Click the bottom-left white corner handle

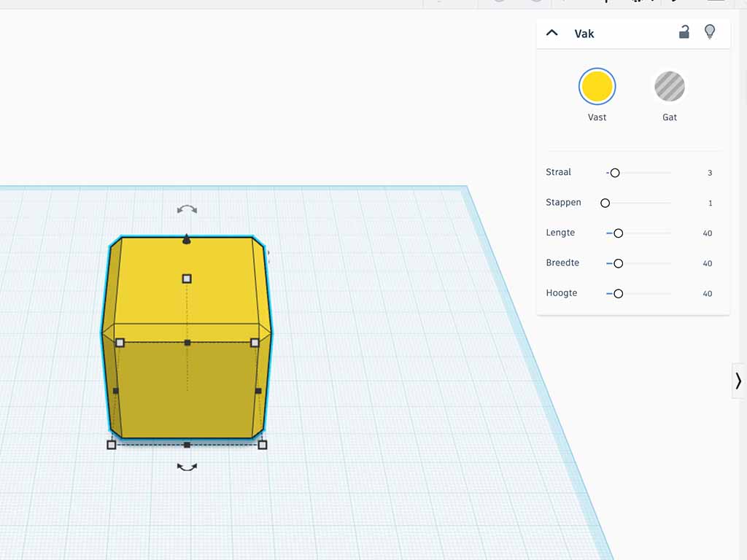pos(112,445)
